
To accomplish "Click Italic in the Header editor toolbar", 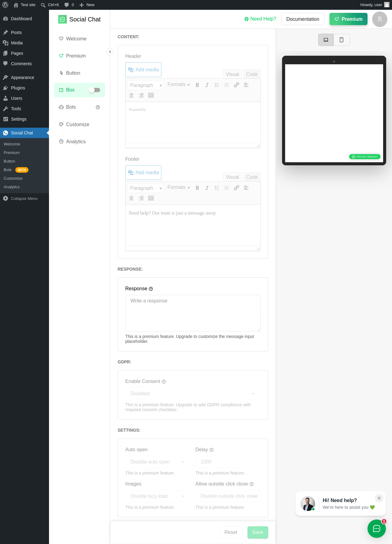I will (x=207, y=85).
